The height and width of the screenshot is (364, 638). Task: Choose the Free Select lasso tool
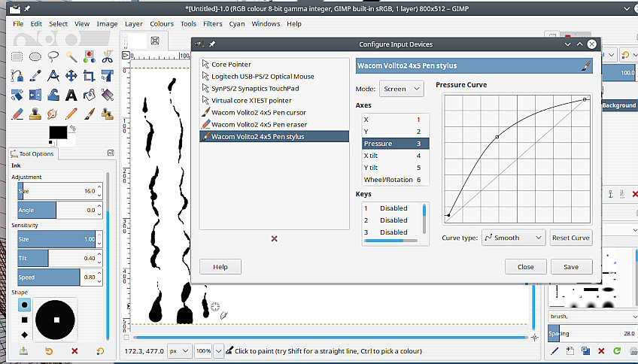tap(53, 56)
